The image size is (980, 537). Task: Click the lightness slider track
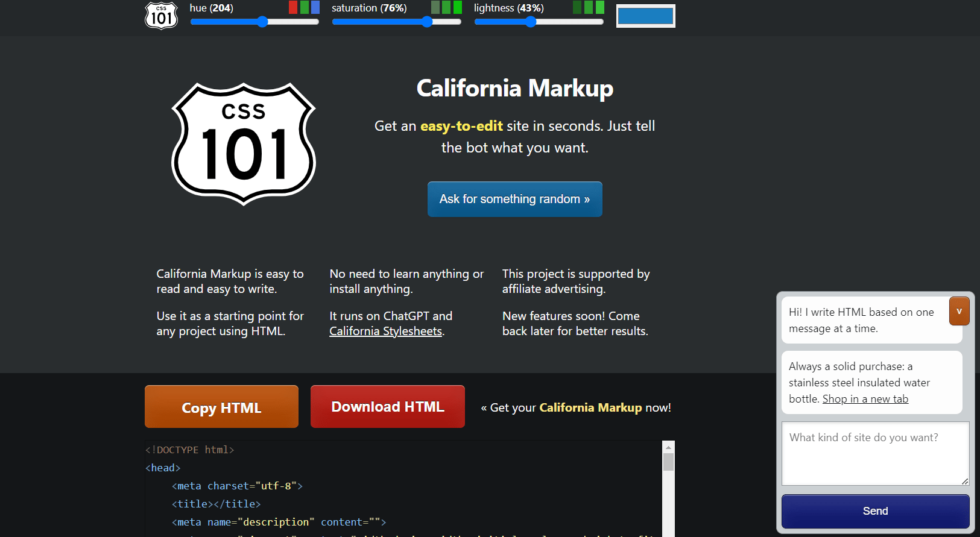pyautogui.click(x=539, y=22)
